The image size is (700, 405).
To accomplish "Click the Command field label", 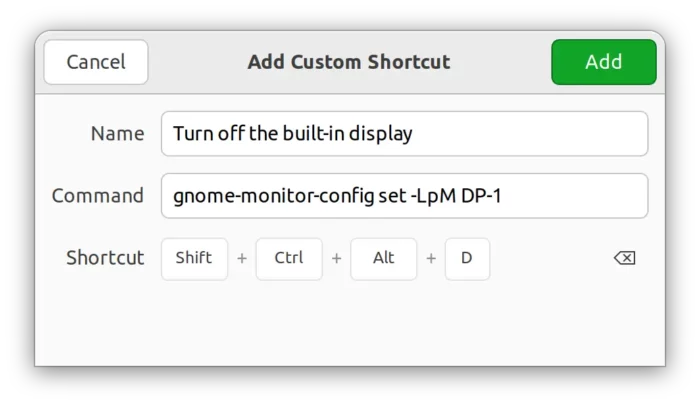I will tap(98, 196).
